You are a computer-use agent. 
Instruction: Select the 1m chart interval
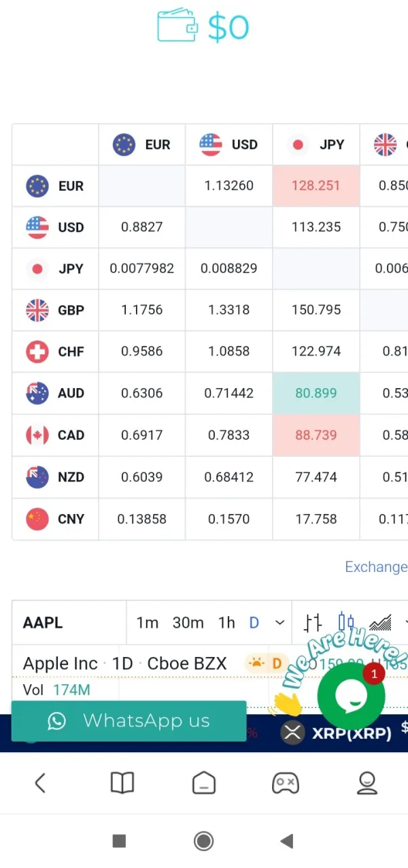pyautogui.click(x=148, y=622)
